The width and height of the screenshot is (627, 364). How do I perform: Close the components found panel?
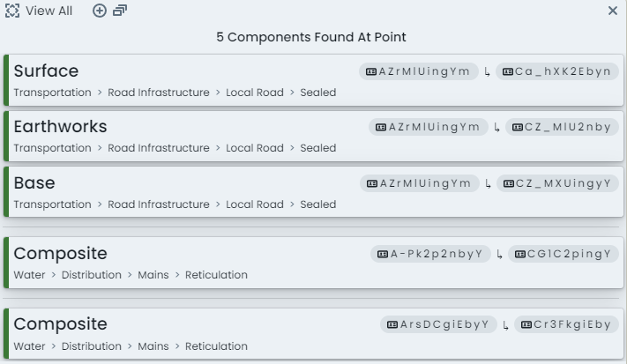click(613, 11)
